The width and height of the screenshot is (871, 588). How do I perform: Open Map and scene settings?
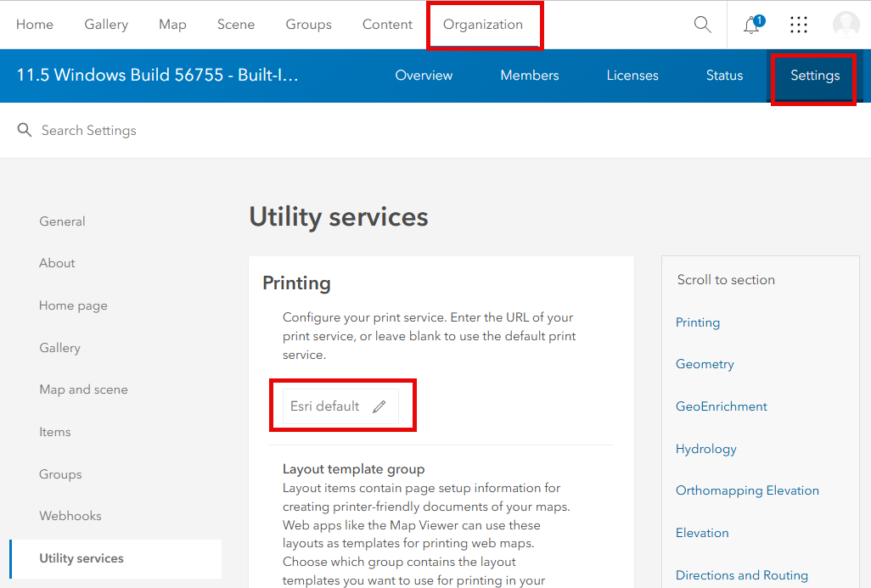coord(83,389)
